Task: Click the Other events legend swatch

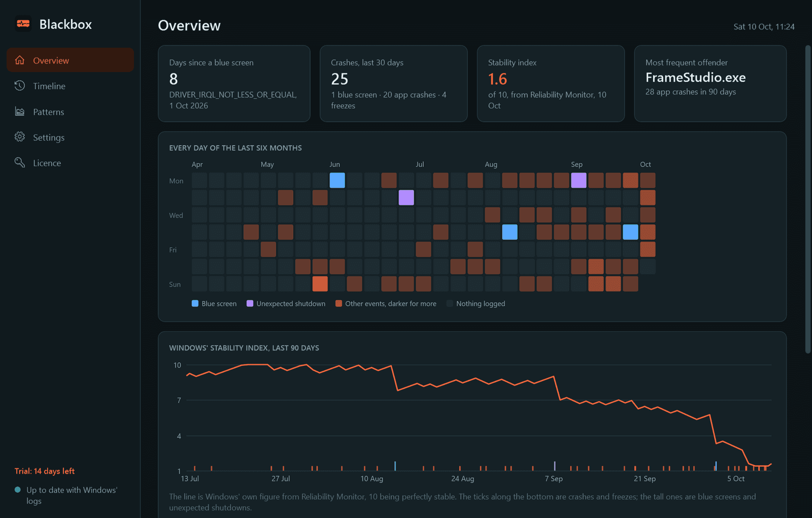Action: click(339, 303)
